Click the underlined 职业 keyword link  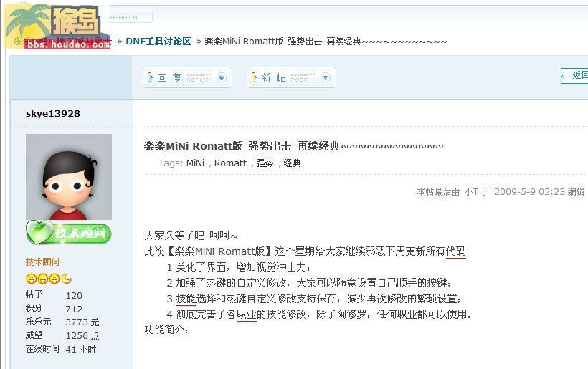(x=247, y=315)
